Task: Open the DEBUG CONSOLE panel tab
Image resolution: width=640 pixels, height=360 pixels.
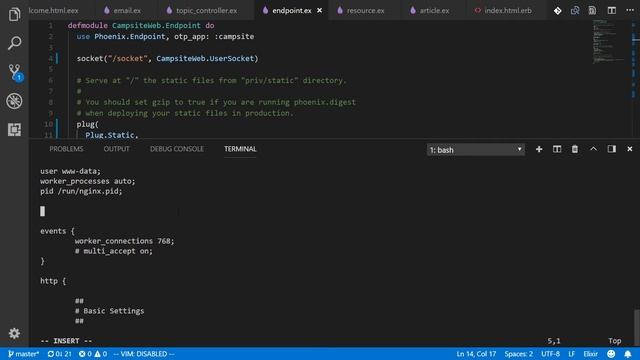Action: tap(177, 149)
